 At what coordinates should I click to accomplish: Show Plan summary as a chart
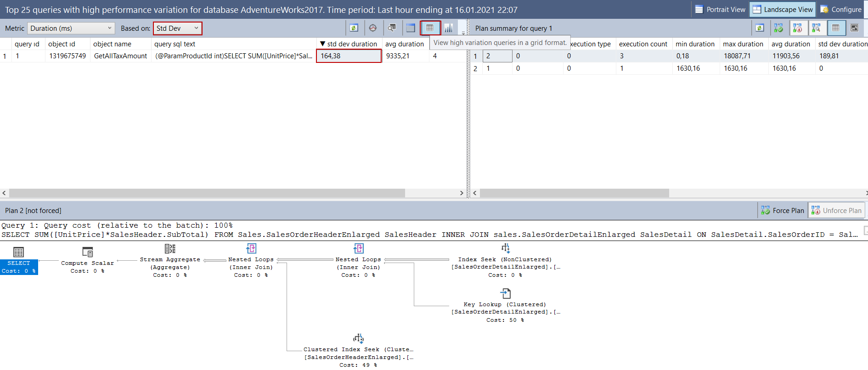(854, 28)
